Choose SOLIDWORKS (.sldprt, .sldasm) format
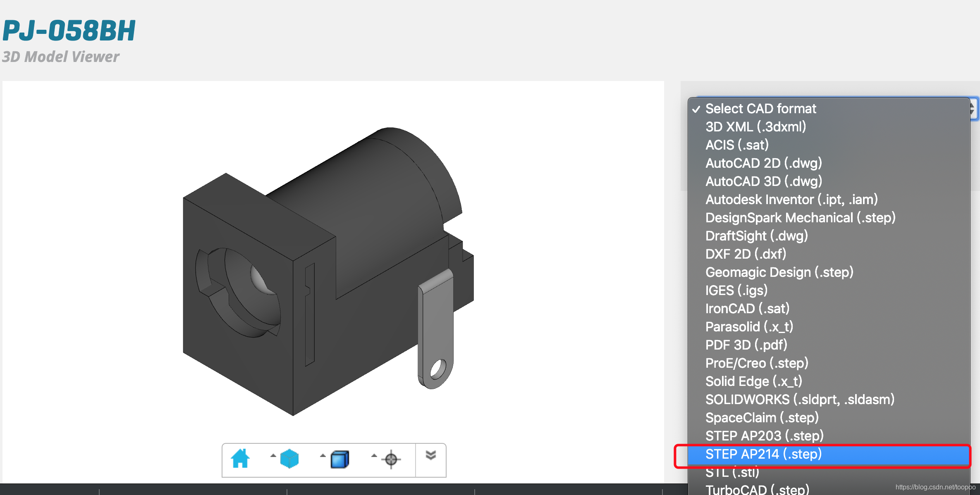Viewport: 980px width, 495px height. (800, 400)
